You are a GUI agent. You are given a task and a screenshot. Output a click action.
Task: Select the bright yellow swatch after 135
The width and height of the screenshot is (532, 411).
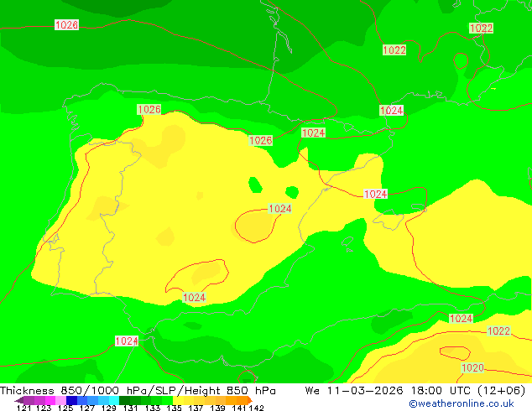coord(178,400)
